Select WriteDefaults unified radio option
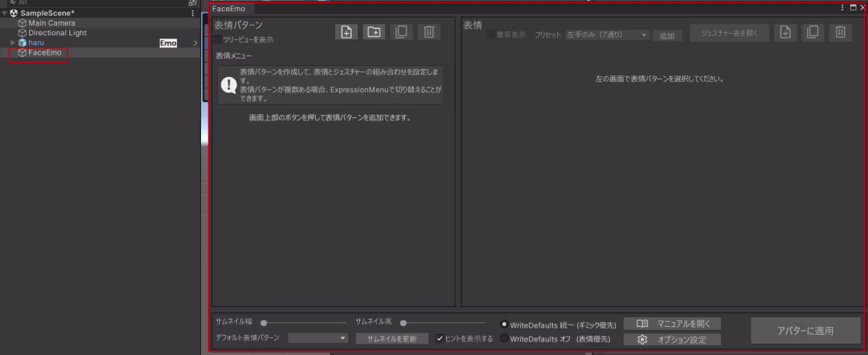868x355 pixels. point(504,324)
